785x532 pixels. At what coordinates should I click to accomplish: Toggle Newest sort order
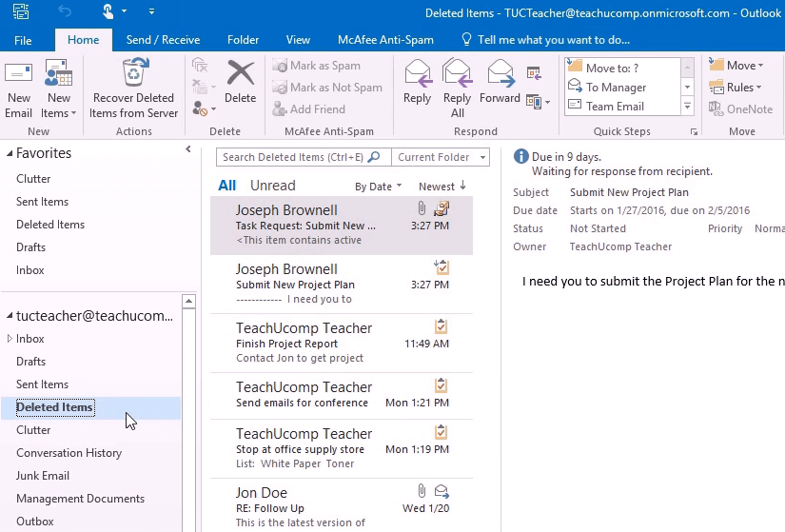point(442,187)
